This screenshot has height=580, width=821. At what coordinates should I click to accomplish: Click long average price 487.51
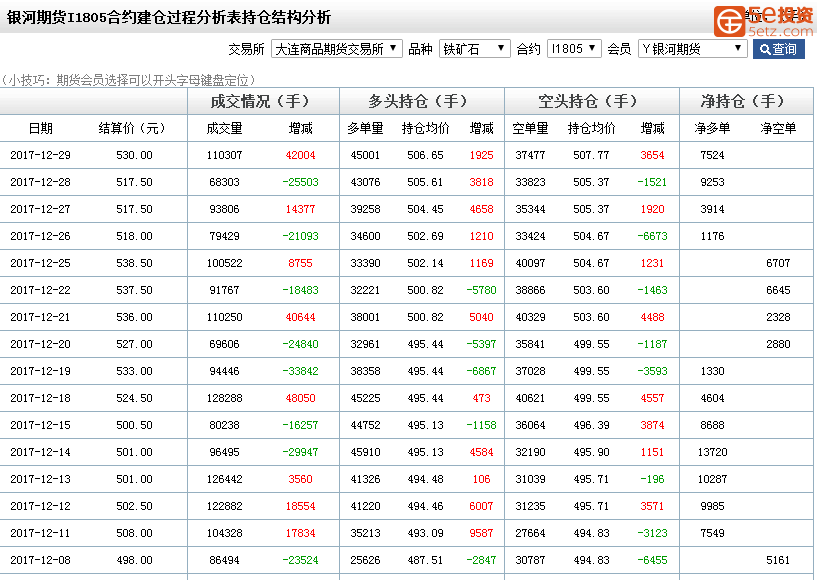coord(425,560)
